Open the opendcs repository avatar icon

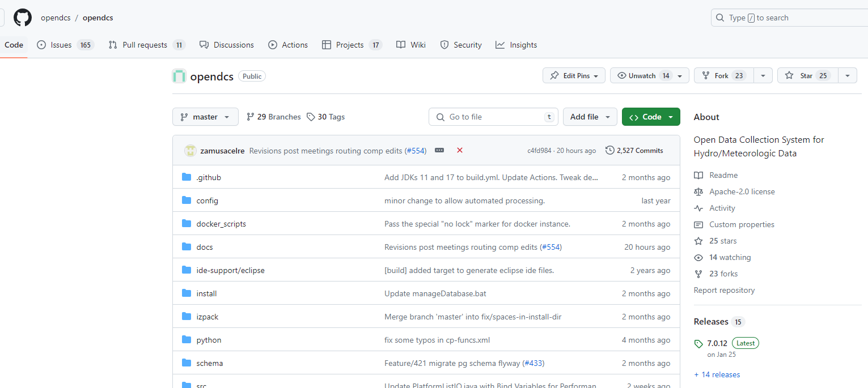[x=179, y=76]
